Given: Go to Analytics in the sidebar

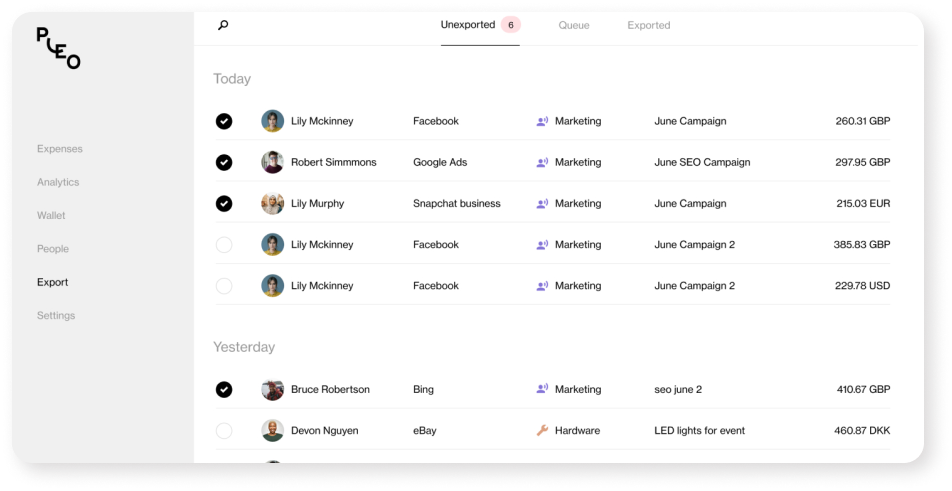Looking at the screenshot, I should [x=58, y=182].
